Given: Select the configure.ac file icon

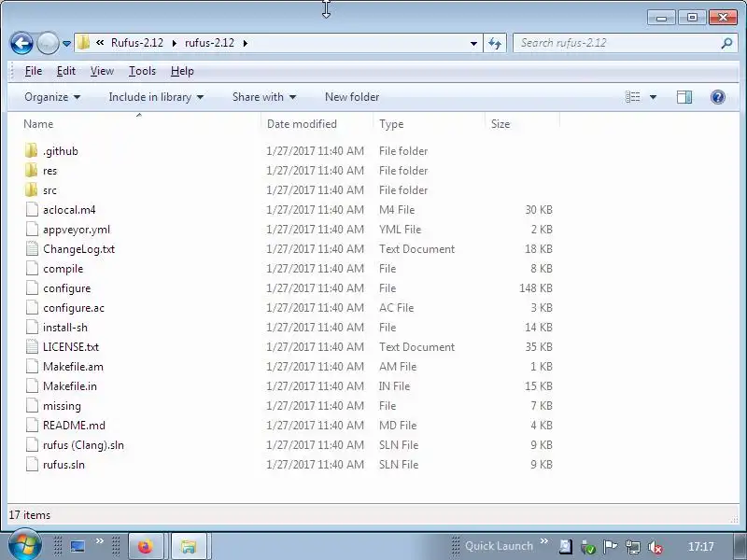Looking at the screenshot, I should (32, 308).
